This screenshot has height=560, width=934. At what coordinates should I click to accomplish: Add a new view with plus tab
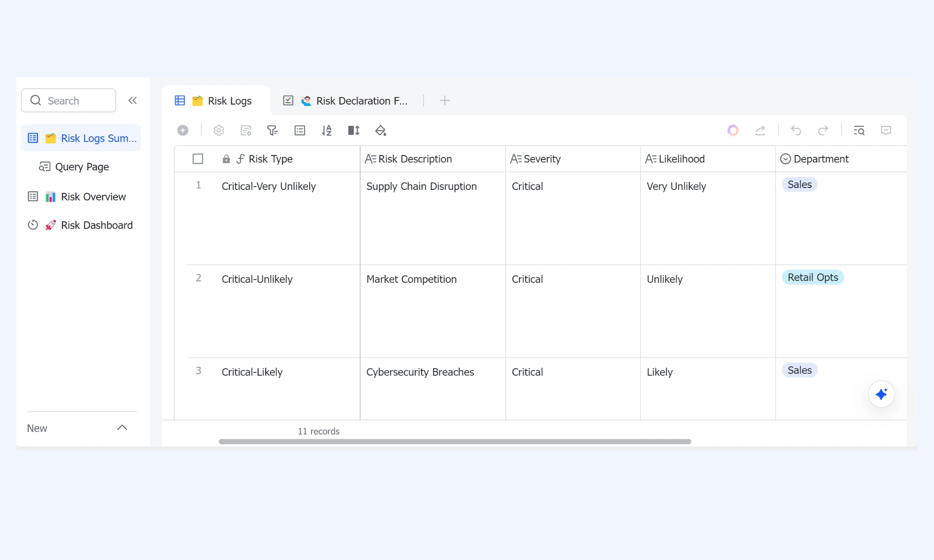445,100
